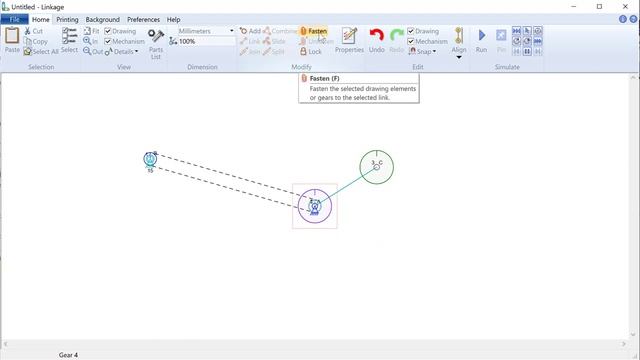Viewport: 640px width, 360px height.
Task: Zoom Out of the canvas
Action: point(93,51)
